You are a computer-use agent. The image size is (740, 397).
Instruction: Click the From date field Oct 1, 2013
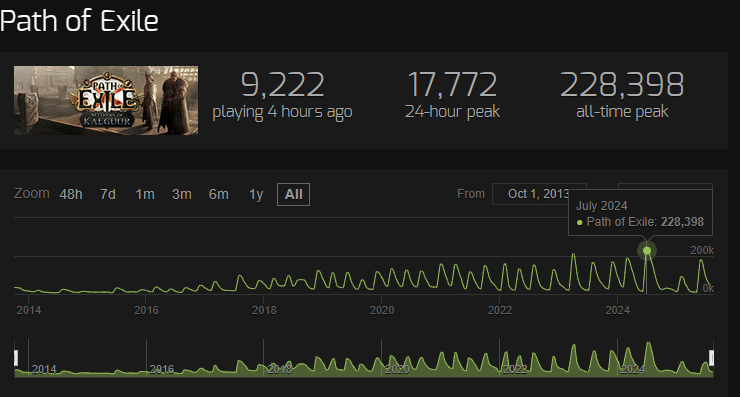pyautogui.click(x=539, y=194)
